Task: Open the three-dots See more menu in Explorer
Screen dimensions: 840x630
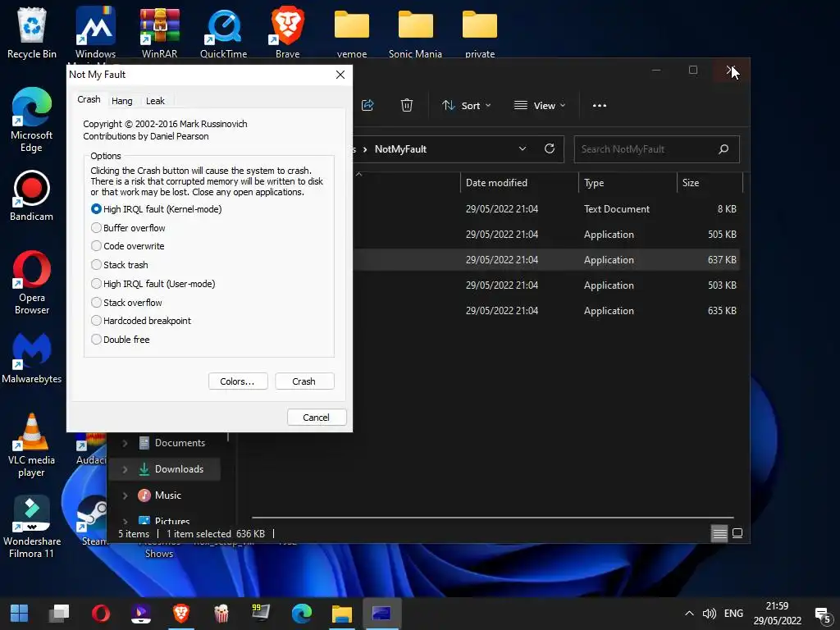Action: click(x=600, y=105)
